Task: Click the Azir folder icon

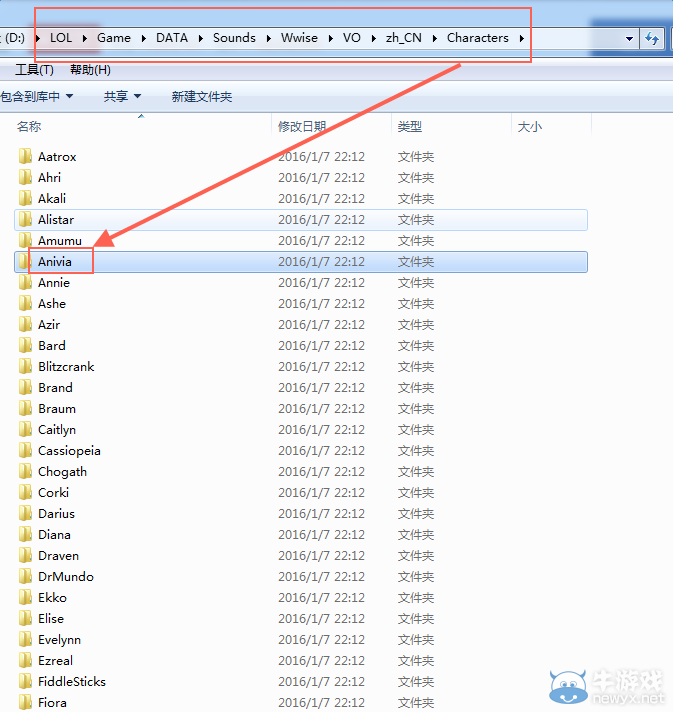Action: click(25, 325)
